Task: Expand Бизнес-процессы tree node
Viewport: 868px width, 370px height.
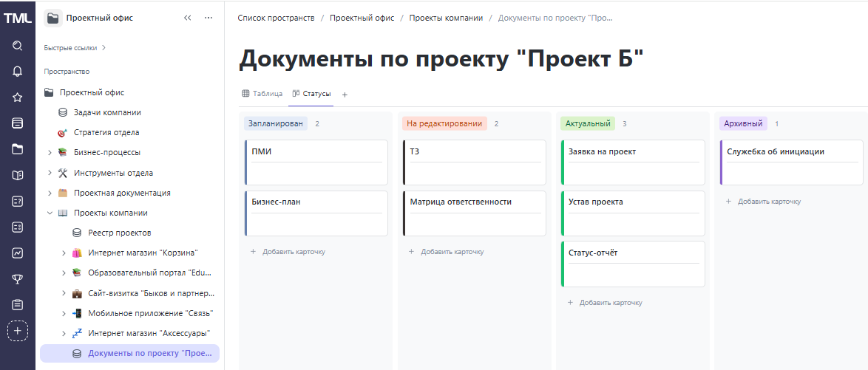Action: point(50,153)
